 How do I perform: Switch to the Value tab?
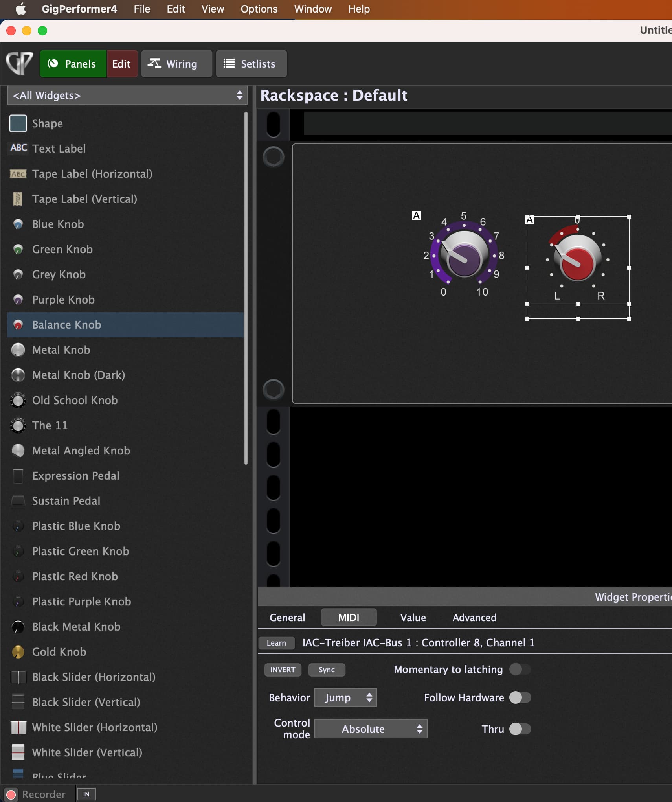click(413, 618)
